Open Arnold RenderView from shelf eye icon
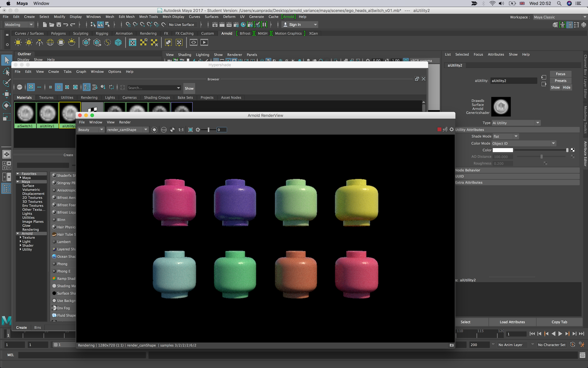The image size is (588, 368). 194,43
